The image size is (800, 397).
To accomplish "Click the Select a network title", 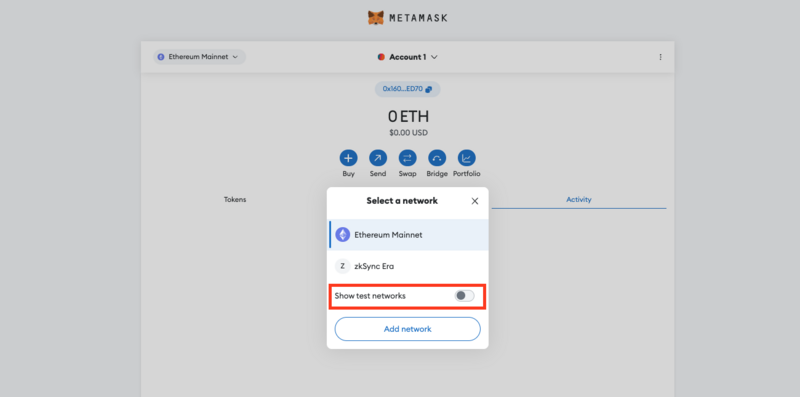I will (x=402, y=201).
